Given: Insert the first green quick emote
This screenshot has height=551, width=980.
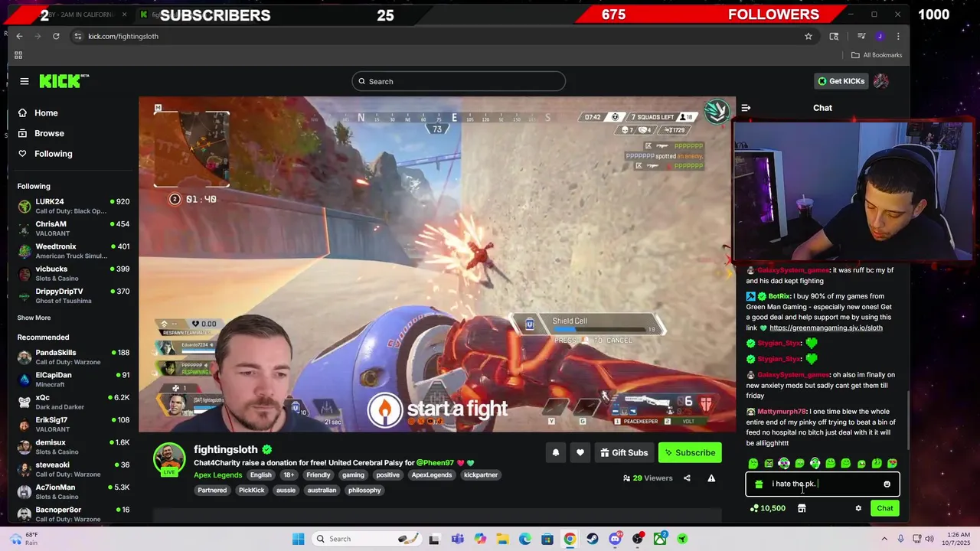Looking at the screenshot, I should click(x=753, y=463).
